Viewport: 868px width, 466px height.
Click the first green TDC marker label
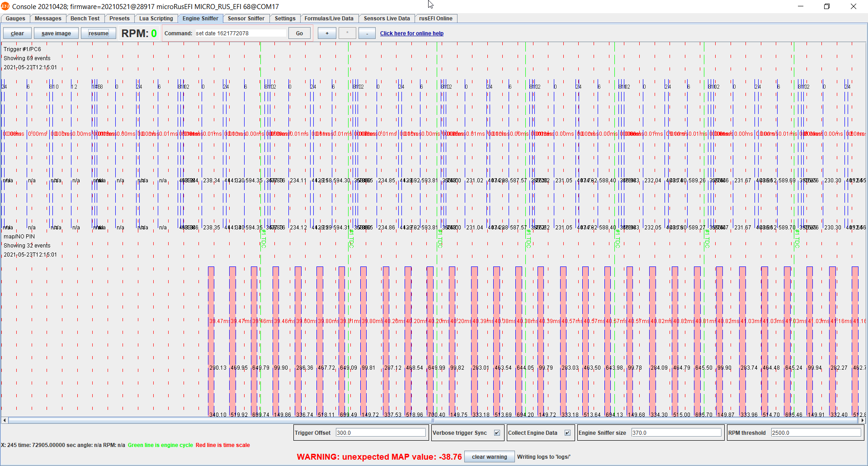263,239
